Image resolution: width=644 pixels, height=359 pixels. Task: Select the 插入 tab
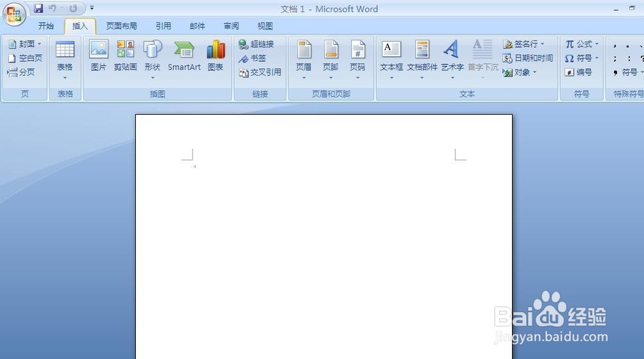click(x=80, y=26)
